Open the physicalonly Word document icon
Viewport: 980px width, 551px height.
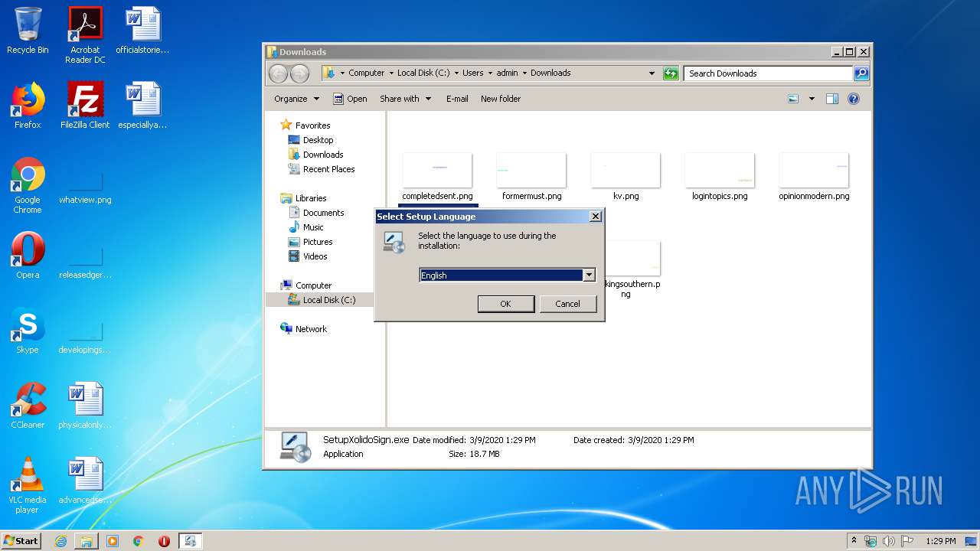pos(85,405)
